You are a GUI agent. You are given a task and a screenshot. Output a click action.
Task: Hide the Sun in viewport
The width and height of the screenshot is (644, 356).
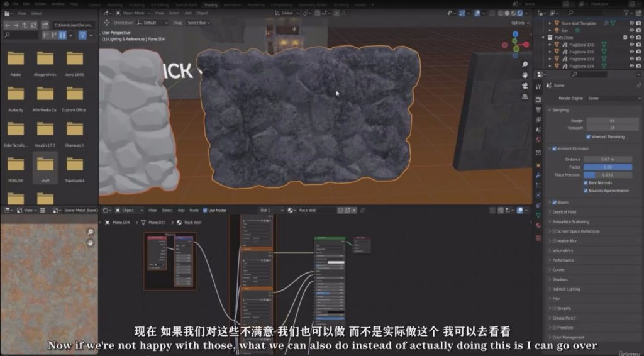click(631, 30)
